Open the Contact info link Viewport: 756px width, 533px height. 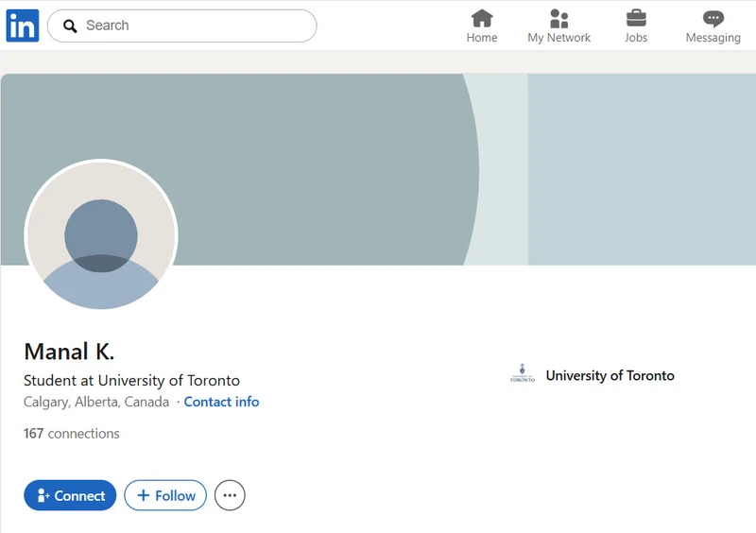coord(221,402)
